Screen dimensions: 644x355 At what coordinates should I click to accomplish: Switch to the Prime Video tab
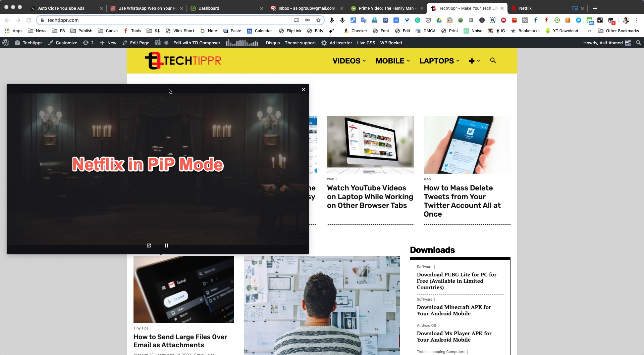387,8
